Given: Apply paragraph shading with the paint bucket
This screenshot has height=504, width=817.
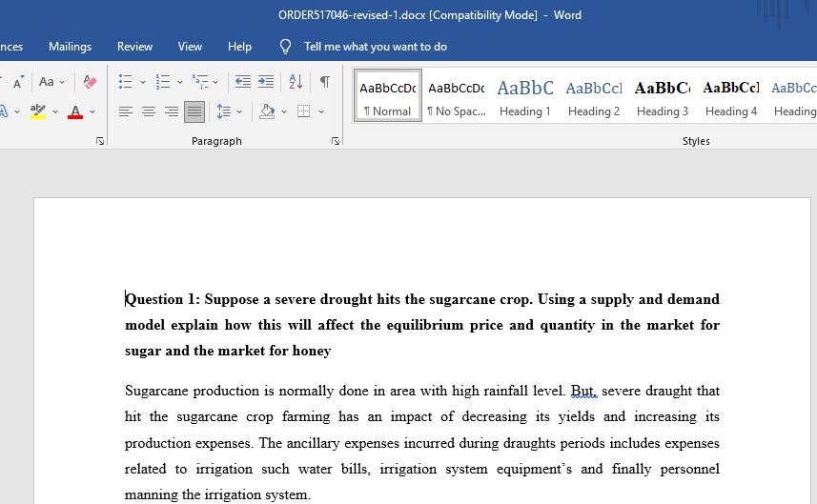Looking at the screenshot, I should (267, 111).
